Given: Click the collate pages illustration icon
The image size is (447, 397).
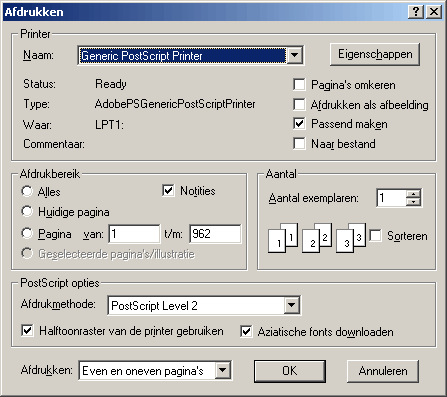Looking at the screenshot, I should [x=317, y=238].
